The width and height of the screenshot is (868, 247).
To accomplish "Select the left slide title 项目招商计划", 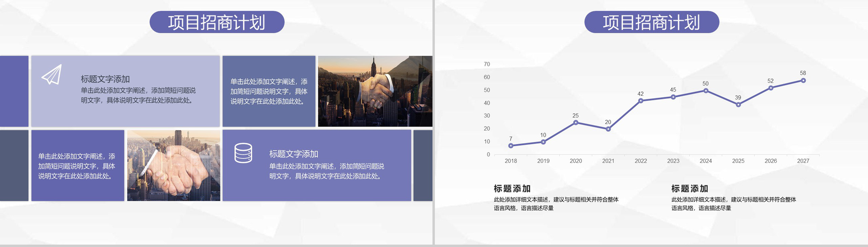I will point(217,22).
